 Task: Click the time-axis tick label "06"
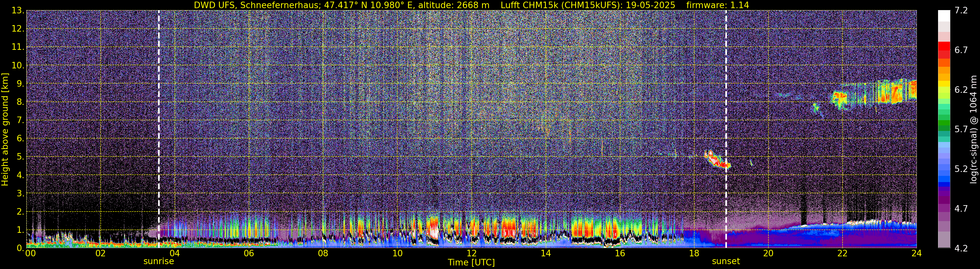tap(249, 253)
